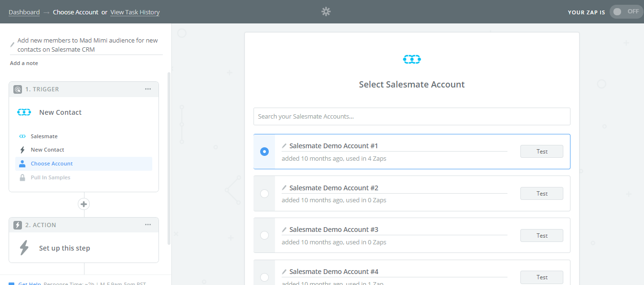Click the New Contact trigger heading
Screen dimensions: 644x285
(60, 112)
